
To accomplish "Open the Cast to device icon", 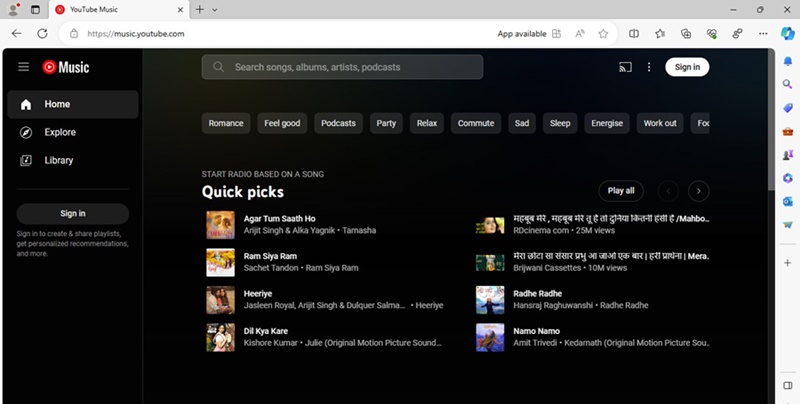I will tap(625, 67).
